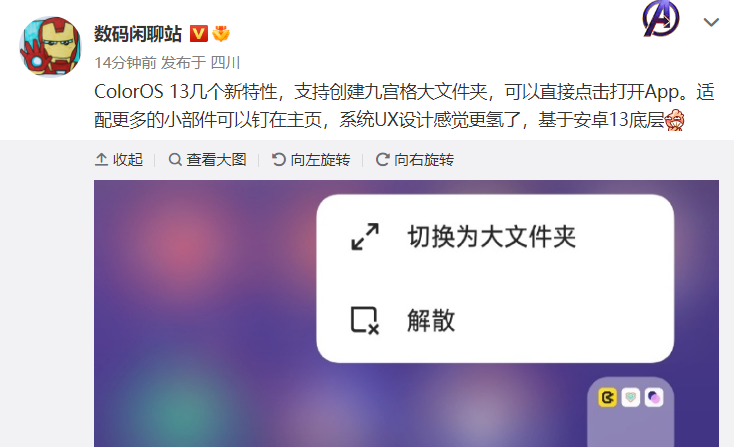Open the purple circle app in folder
Screen dimensions: 734x447
654,398
